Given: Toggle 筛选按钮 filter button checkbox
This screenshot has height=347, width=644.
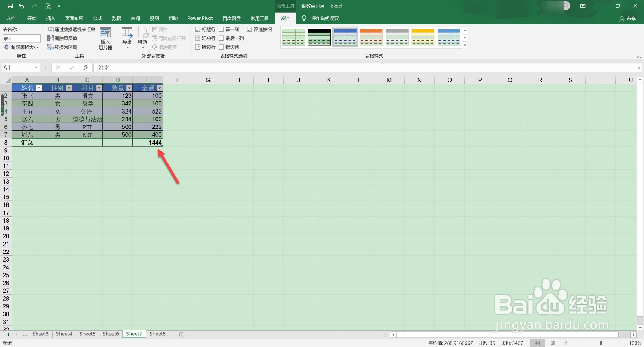Looking at the screenshot, I should [x=249, y=29].
